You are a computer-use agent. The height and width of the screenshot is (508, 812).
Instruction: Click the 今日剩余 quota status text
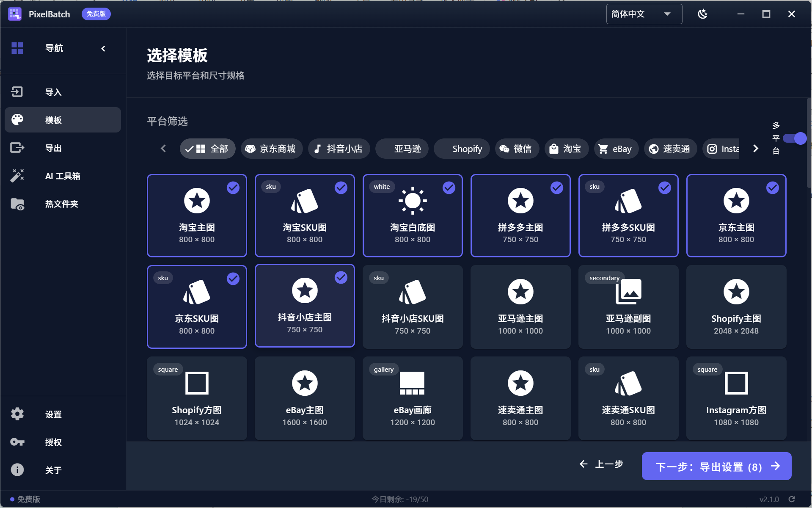click(x=400, y=499)
